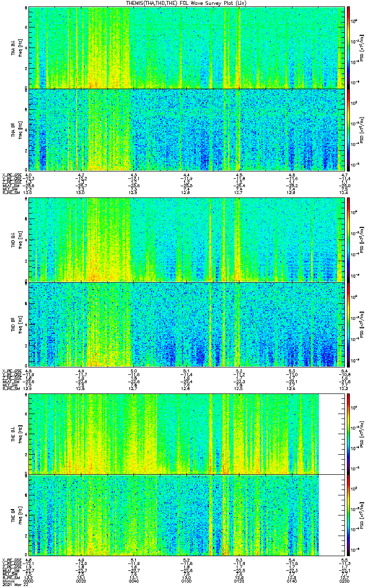
Task: Click the THE B-parallel spectrogram panel
Action: (x=186, y=515)
